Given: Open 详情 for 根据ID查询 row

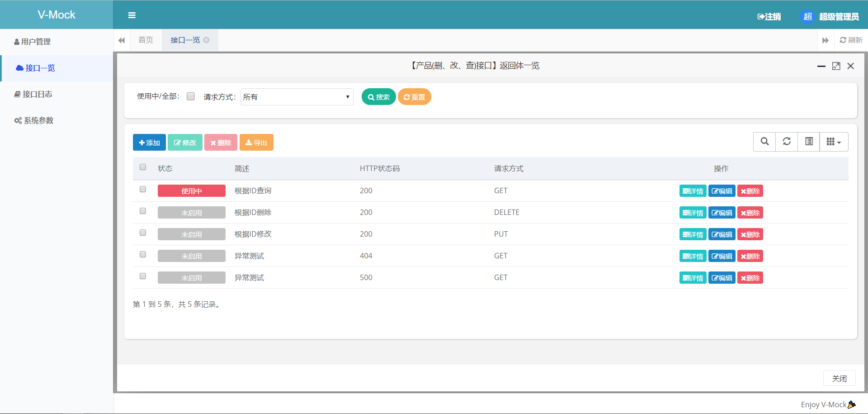Looking at the screenshot, I should pyautogui.click(x=693, y=191).
